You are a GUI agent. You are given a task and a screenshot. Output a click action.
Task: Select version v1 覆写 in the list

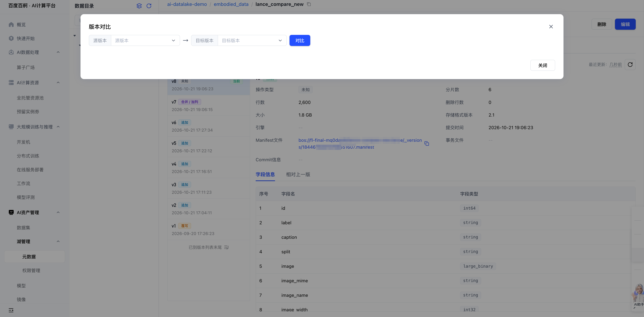pos(209,230)
